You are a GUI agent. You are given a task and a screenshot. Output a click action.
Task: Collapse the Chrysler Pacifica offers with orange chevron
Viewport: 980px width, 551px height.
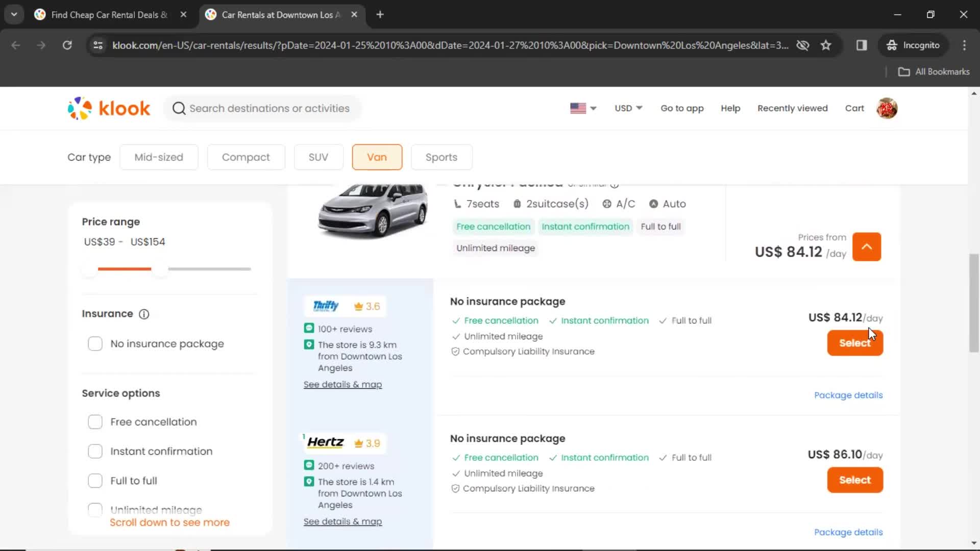867,247
